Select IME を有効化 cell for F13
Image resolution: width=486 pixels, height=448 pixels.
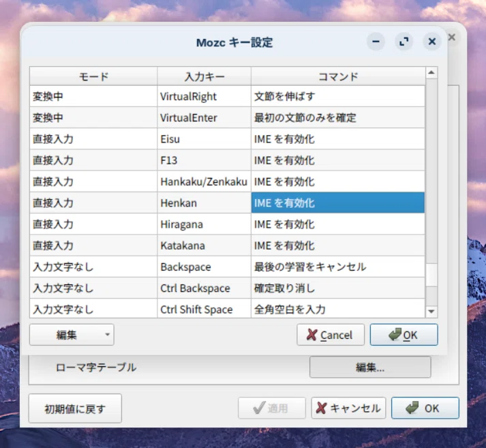(x=338, y=160)
